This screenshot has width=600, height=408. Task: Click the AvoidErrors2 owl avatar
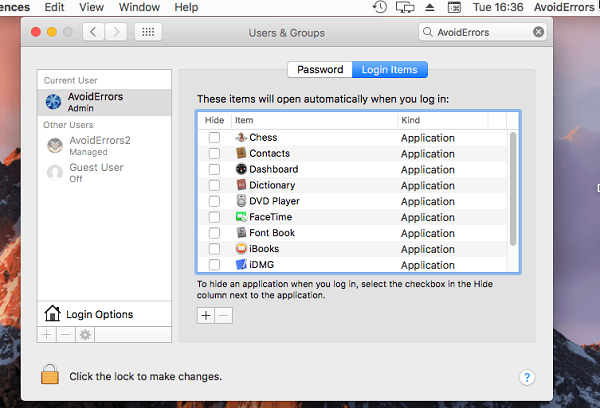(55, 146)
